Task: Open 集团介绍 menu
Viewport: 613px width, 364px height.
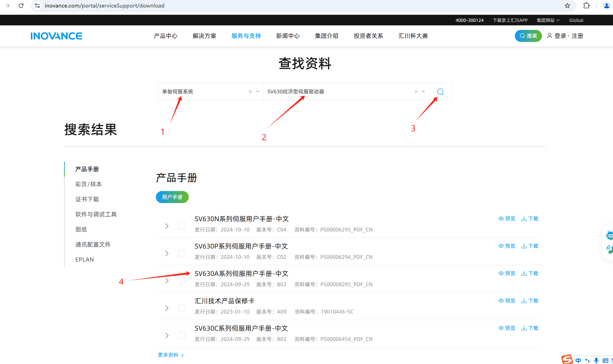Action: tap(327, 36)
